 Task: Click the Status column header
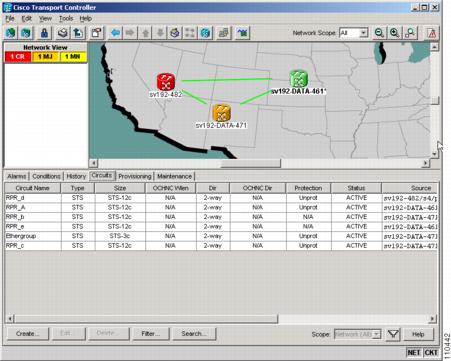pyautogui.click(x=356, y=188)
